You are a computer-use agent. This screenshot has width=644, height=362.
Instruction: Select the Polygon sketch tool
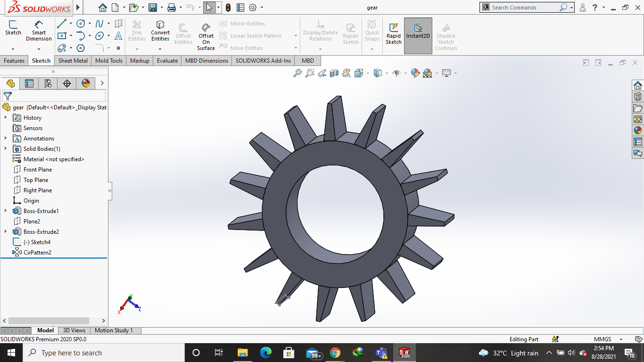coord(81,48)
